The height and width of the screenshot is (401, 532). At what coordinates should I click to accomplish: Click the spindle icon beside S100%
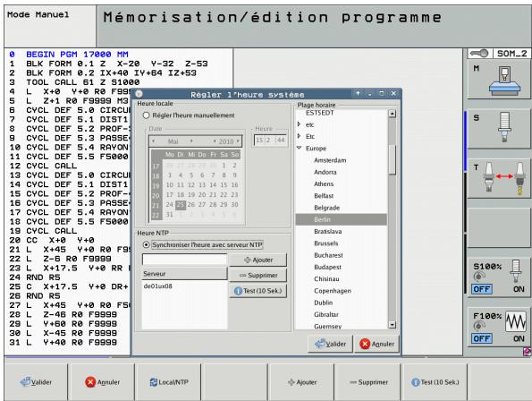tap(516, 270)
